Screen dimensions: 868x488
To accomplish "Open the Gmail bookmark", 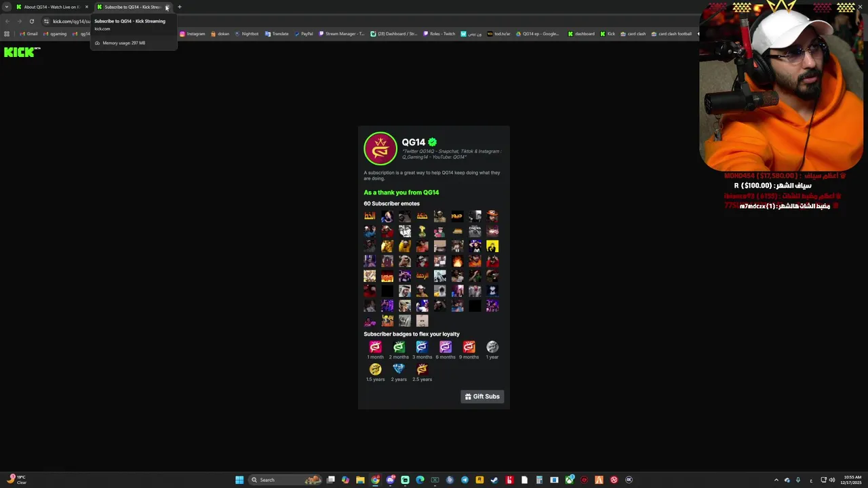I will point(28,34).
